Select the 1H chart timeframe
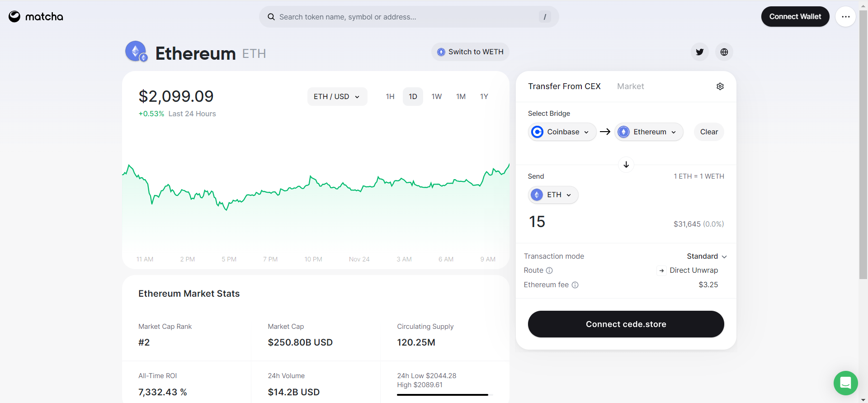The image size is (868, 403). 390,97
